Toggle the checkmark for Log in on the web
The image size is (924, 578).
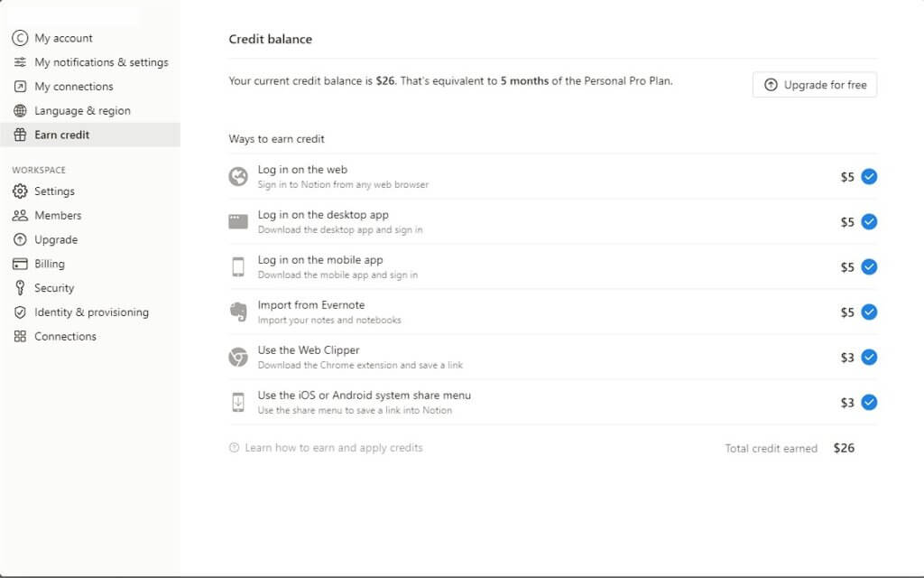click(869, 176)
